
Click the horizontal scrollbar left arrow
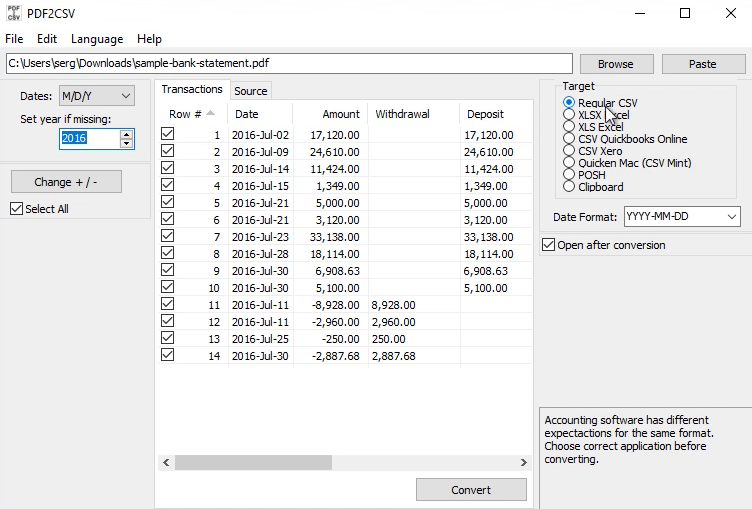pyautogui.click(x=166, y=462)
